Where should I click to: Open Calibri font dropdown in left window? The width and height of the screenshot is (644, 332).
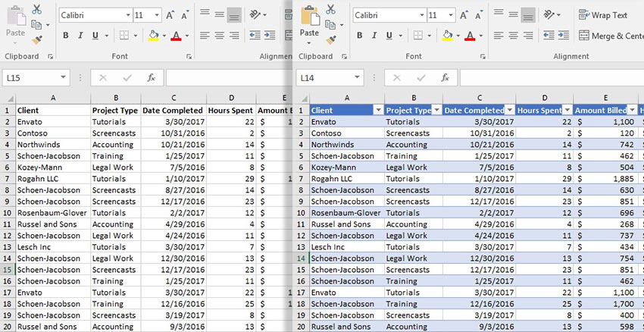click(x=129, y=16)
